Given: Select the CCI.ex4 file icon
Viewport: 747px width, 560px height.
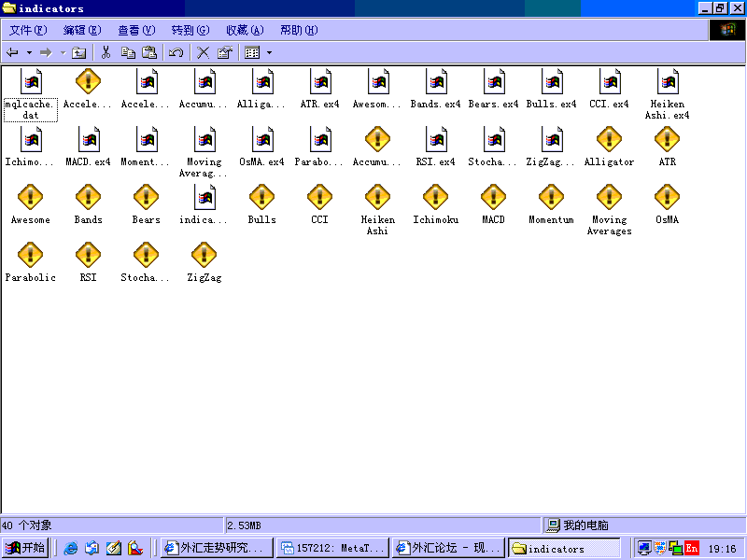Looking at the screenshot, I should click(610, 81).
